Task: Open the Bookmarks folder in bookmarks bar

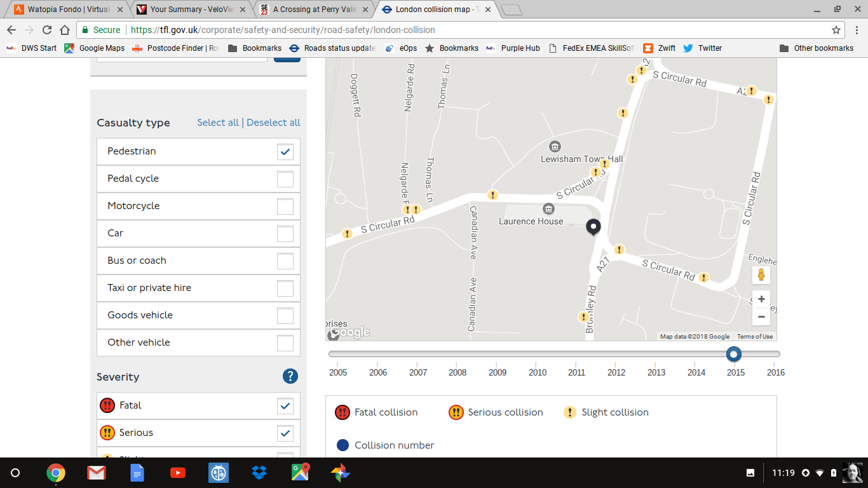Action: point(255,48)
